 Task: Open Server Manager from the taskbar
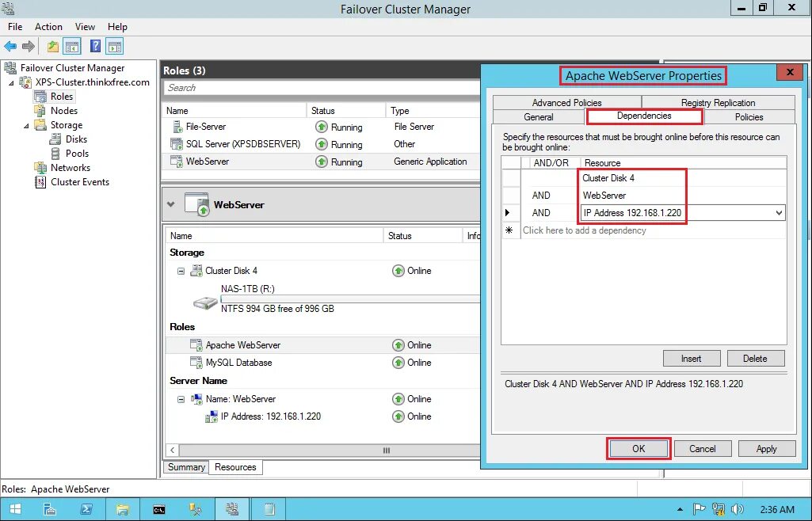(x=50, y=509)
